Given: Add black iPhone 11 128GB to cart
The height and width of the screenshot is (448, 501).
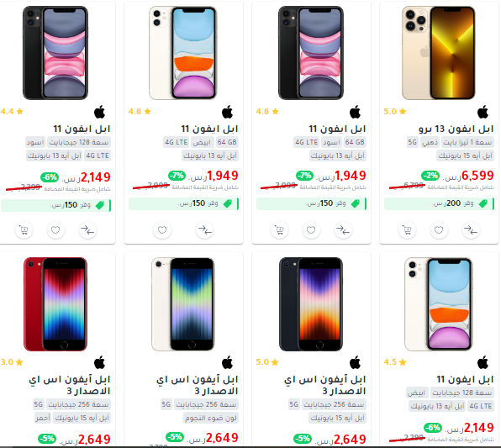Looking at the screenshot, I should (24, 229).
